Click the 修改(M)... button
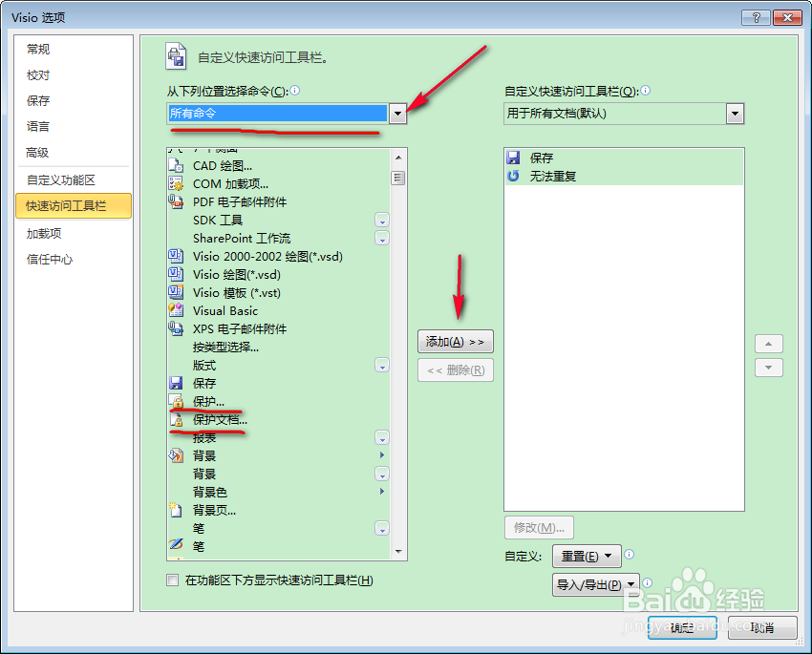The height and width of the screenshot is (654, 812). pyautogui.click(x=539, y=527)
